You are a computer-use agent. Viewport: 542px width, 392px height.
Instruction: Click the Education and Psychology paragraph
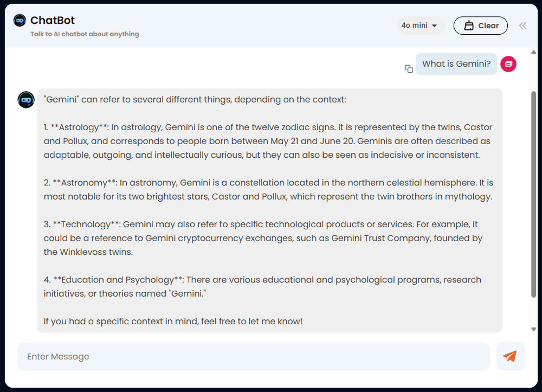click(262, 286)
